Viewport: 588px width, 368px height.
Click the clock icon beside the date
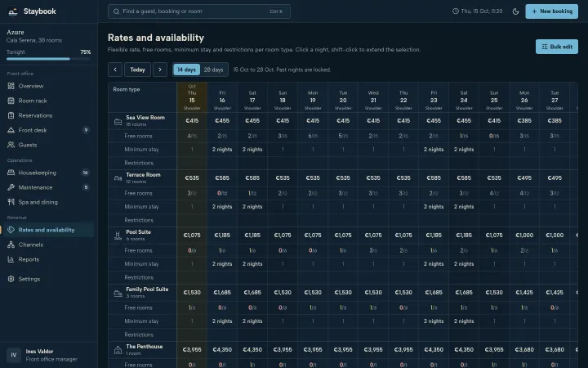coord(456,11)
